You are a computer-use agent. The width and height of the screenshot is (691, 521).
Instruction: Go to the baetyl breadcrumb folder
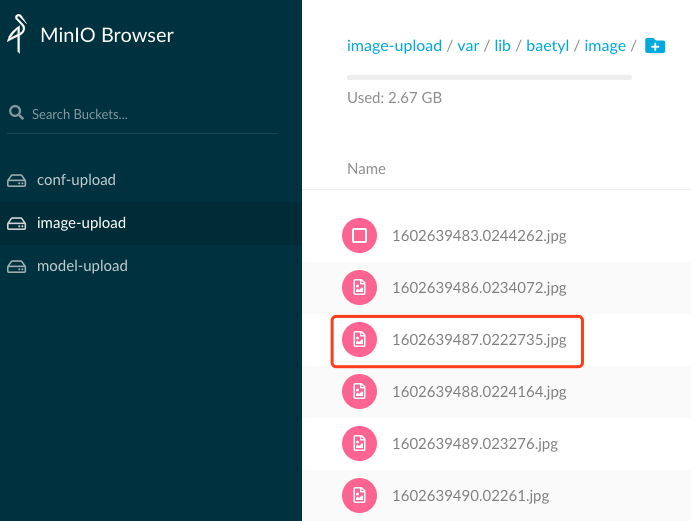coord(547,46)
